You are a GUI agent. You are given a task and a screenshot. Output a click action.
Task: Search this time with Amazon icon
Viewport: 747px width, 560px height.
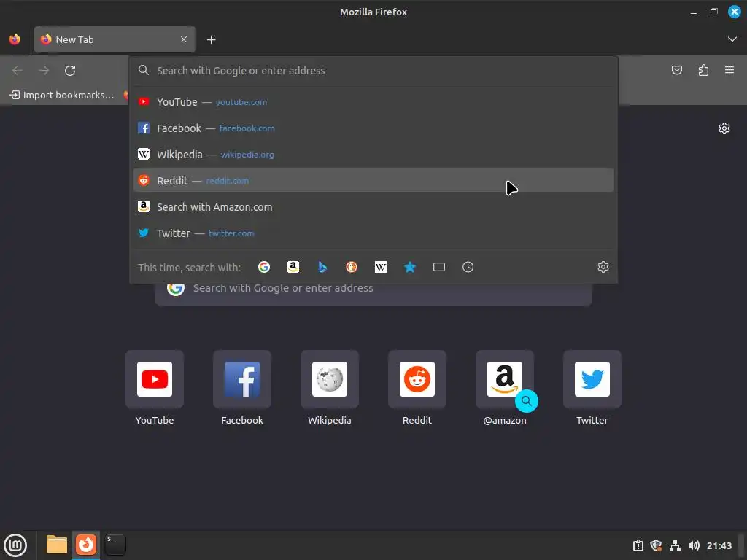pyautogui.click(x=293, y=267)
